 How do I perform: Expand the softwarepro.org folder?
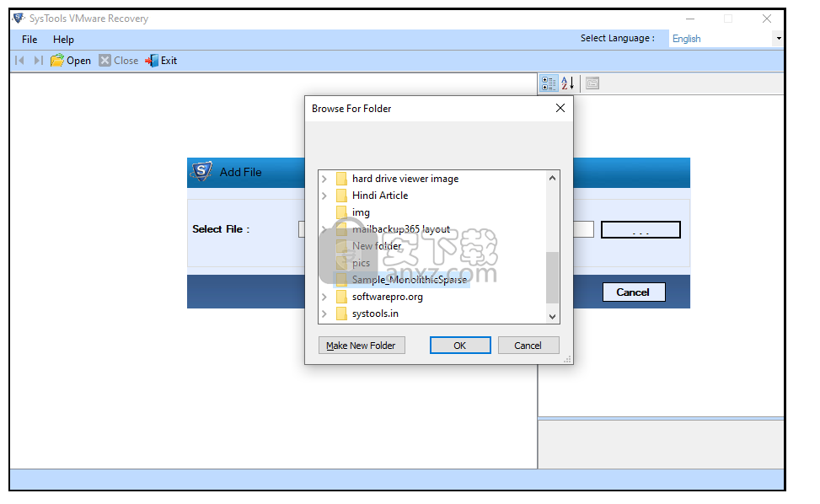[324, 297]
